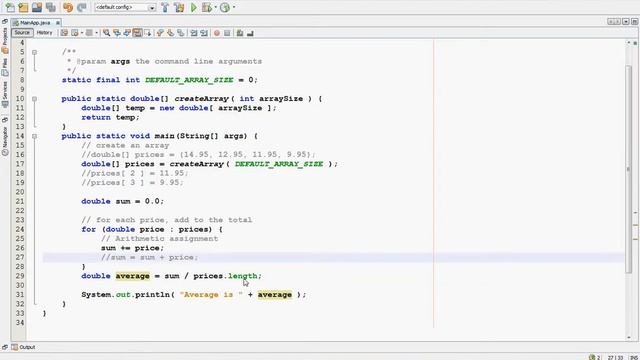The image size is (640, 360).
Task: Open the dropdown beside forward navigation icon
Action: tap(96, 33)
